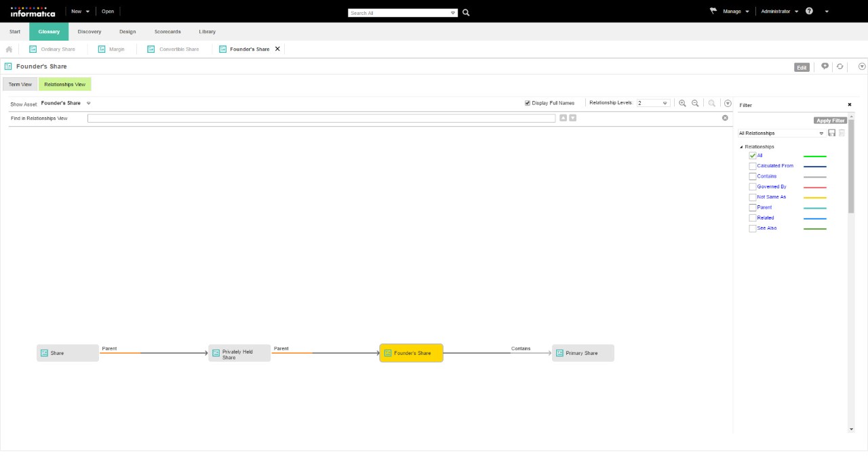Click the save filter disk icon

click(x=832, y=133)
